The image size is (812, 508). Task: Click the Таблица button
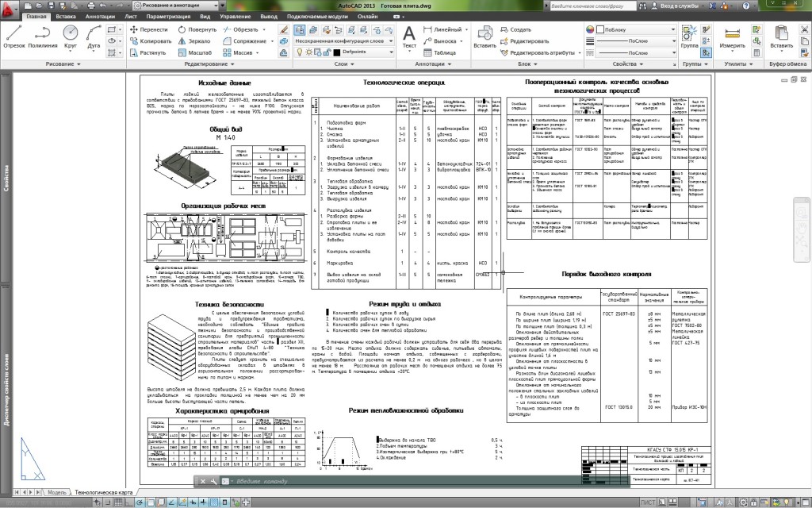(x=439, y=52)
